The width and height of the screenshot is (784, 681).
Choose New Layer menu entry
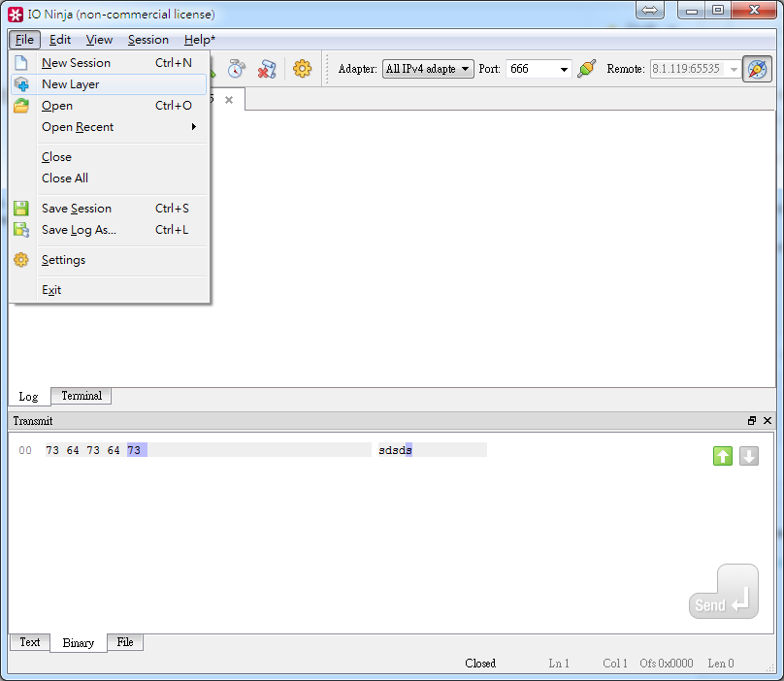[x=109, y=84]
